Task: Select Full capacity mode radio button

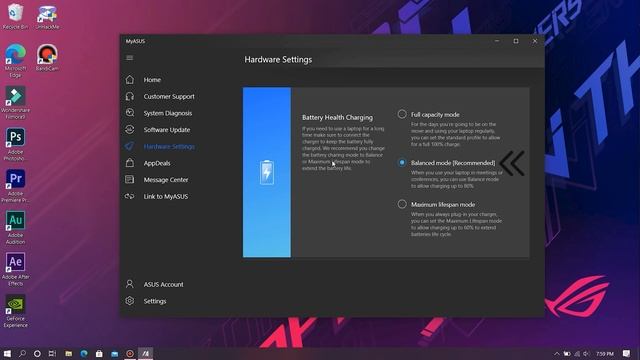Action: pyautogui.click(x=402, y=114)
